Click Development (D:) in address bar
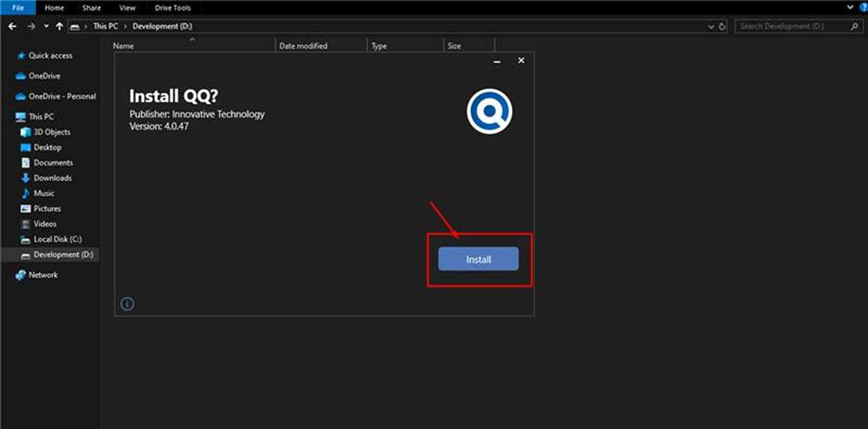Viewport: 868px width, 429px height. click(x=162, y=26)
